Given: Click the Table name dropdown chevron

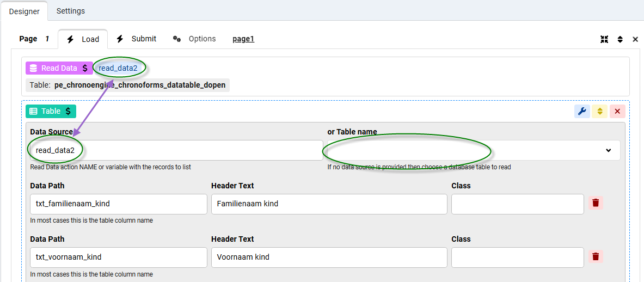Looking at the screenshot, I should (x=608, y=150).
